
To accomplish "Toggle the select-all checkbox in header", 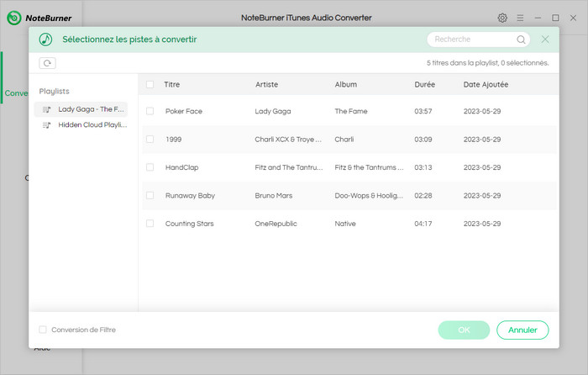I will tap(150, 84).
